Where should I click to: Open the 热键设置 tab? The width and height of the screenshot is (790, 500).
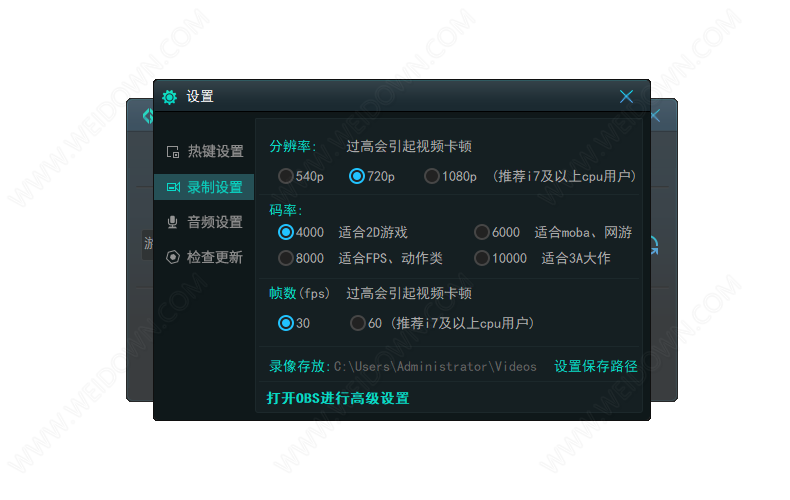(204, 151)
